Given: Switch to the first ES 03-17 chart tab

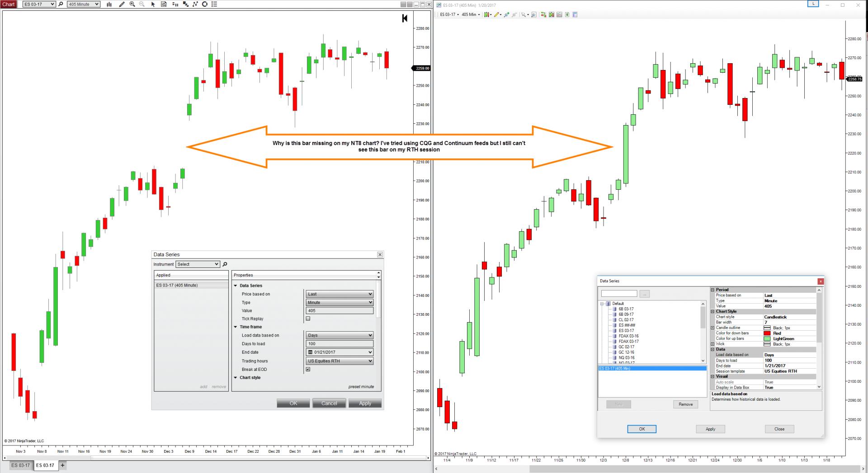Looking at the screenshot, I should 20,465.
